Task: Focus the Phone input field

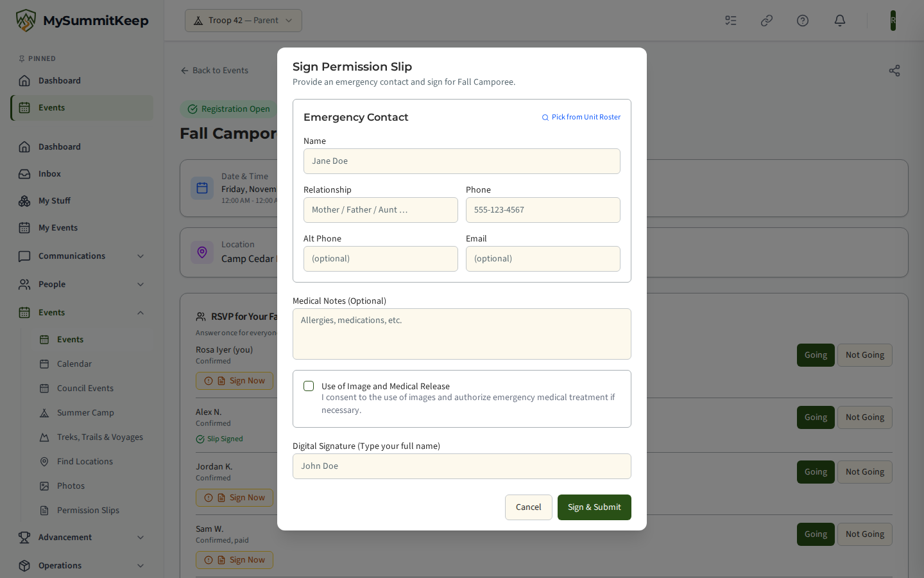Action: 543,210
